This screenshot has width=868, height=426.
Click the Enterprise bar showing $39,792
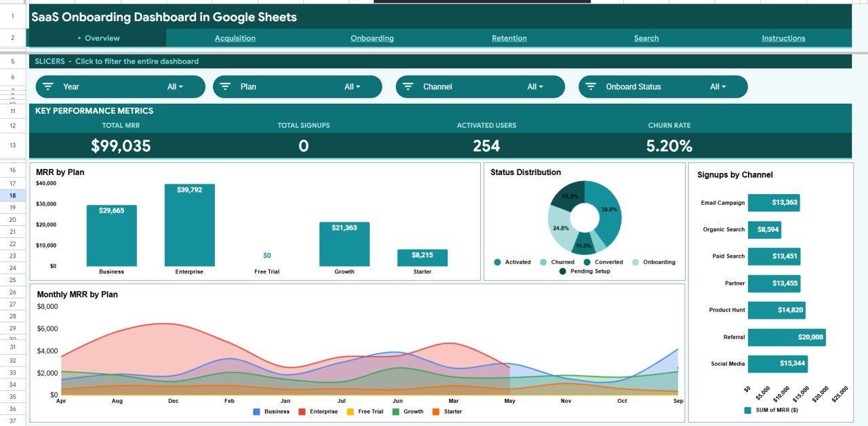point(189,225)
